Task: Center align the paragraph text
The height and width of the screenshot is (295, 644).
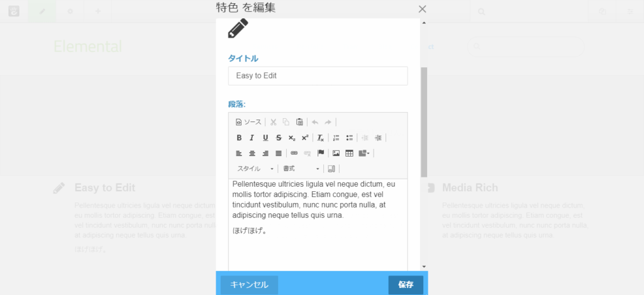Action: point(252,153)
